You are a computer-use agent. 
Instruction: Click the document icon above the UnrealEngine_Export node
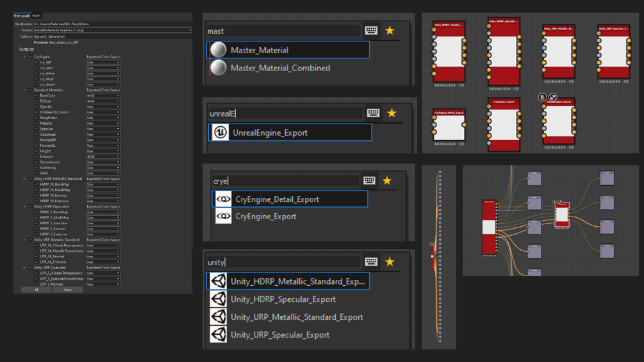tap(542, 97)
